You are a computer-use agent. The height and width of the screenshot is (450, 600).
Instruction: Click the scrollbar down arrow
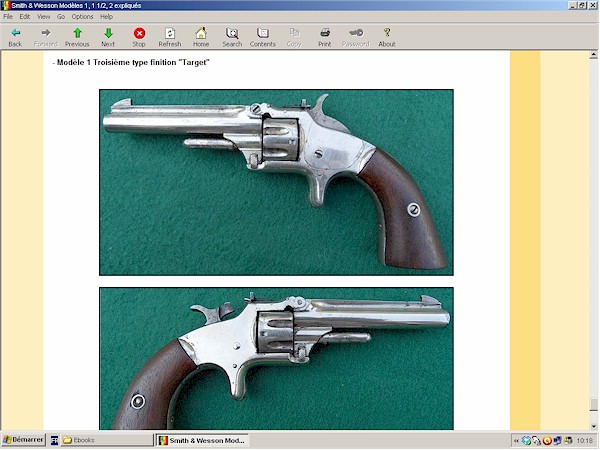click(x=593, y=426)
